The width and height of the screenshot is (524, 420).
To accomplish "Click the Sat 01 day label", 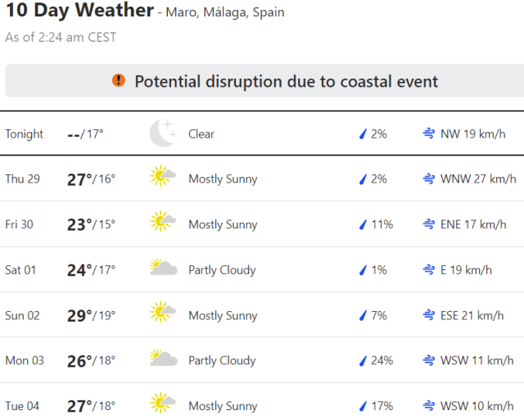I will [x=21, y=270].
